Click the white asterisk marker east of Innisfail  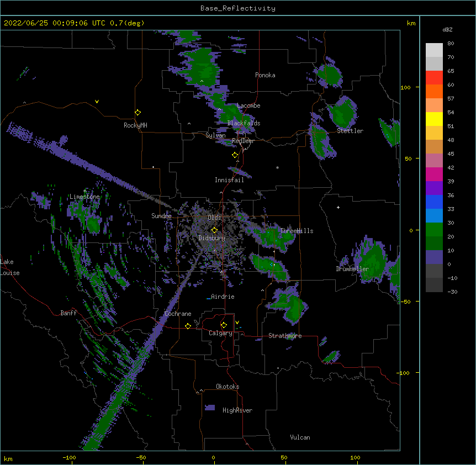pyautogui.click(x=277, y=167)
